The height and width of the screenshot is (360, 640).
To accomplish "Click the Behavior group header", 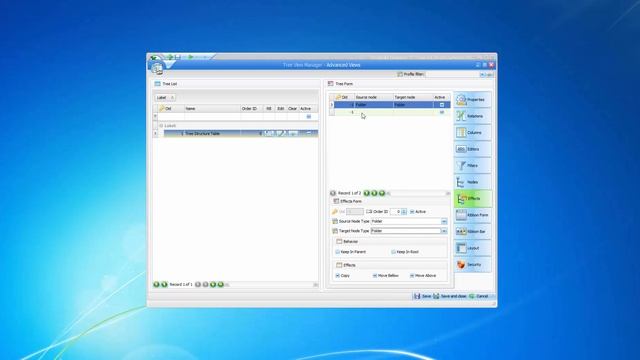I will [391, 242].
